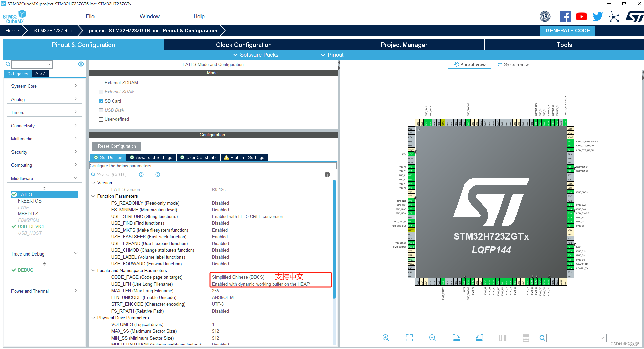Viewport: 644px width, 349px height.
Task: Go to Home breadcrumb
Action: pyautogui.click(x=12, y=31)
